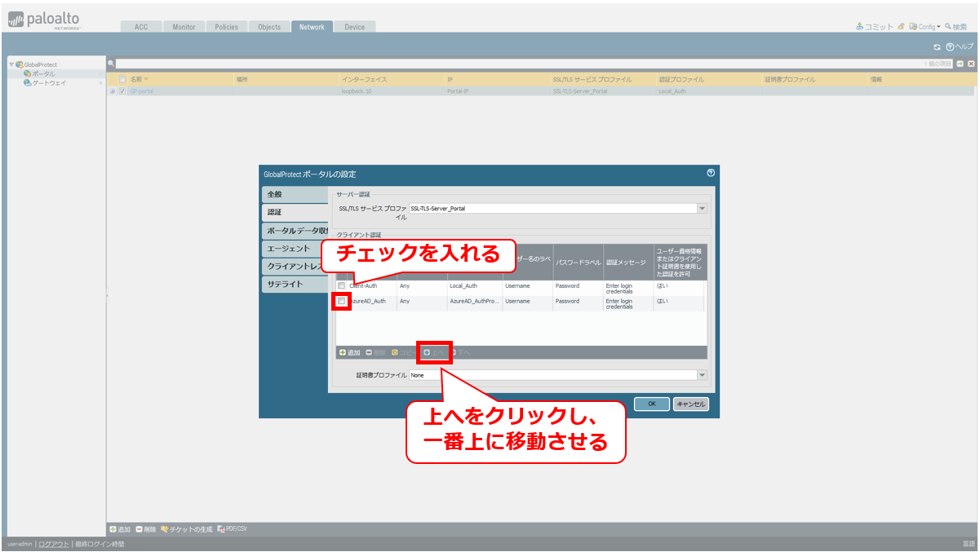980x552 pixels.
Task: Click the キャンセル button
Action: (690, 404)
